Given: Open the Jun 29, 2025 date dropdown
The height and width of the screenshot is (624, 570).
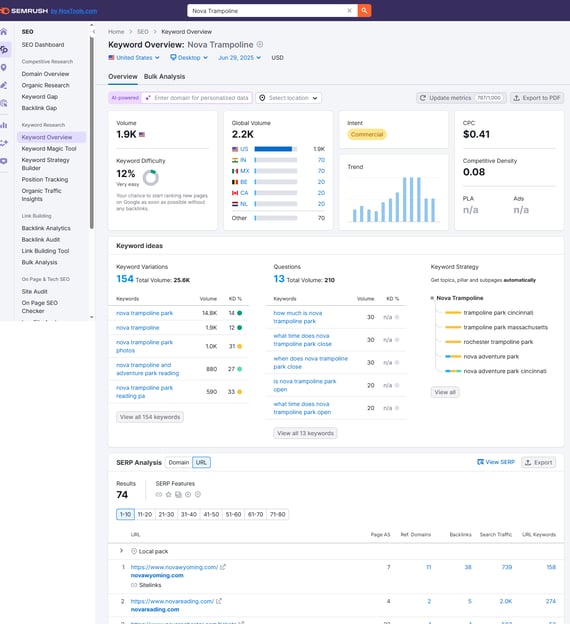Looking at the screenshot, I should tap(239, 58).
